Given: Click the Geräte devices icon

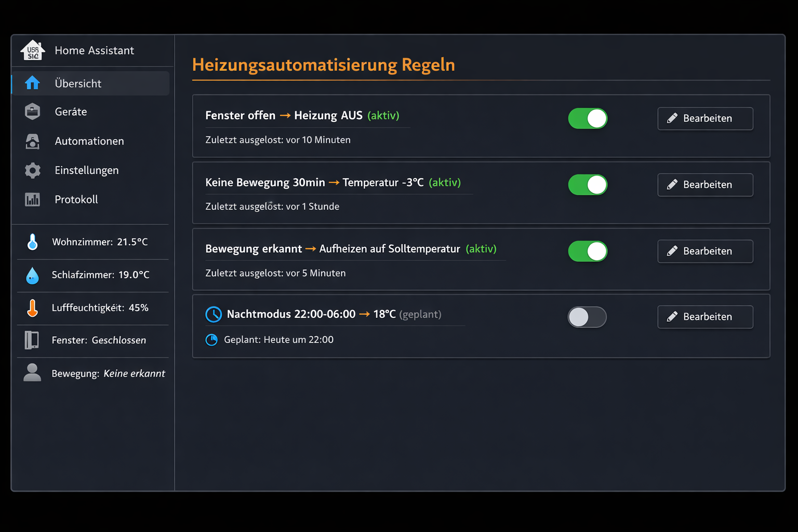Looking at the screenshot, I should pyautogui.click(x=32, y=111).
